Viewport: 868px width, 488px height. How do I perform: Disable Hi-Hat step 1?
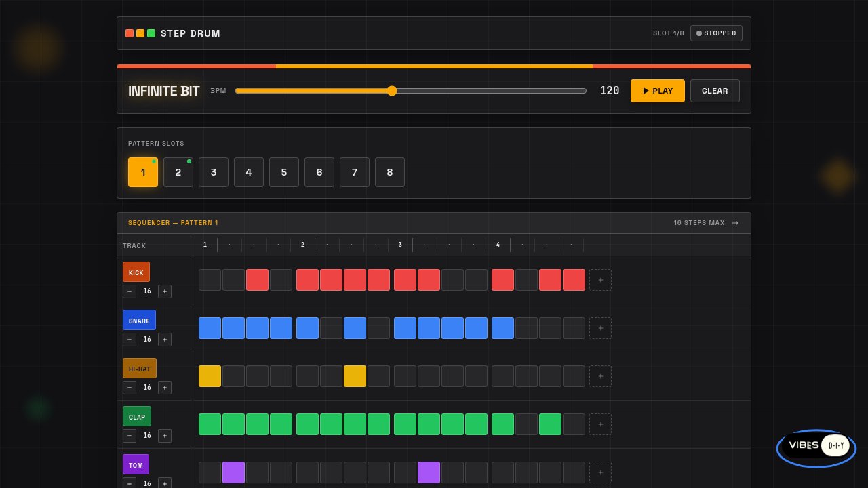pos(210,376)
